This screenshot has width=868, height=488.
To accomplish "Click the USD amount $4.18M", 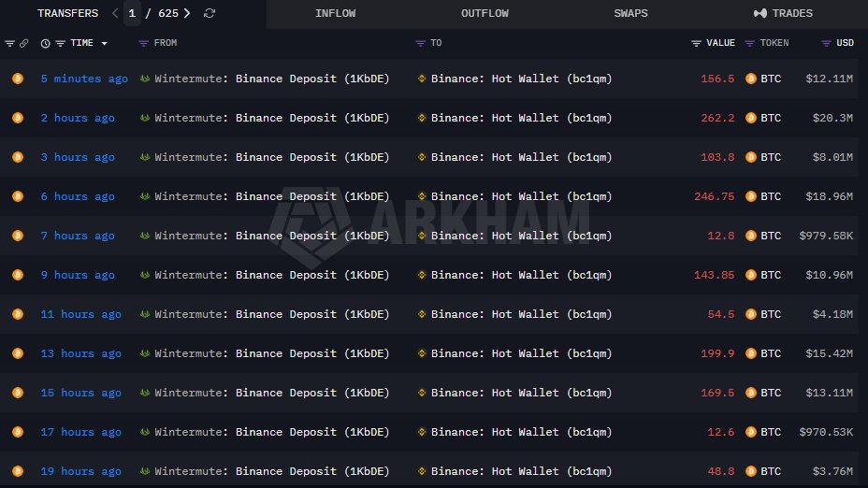I will (832, 314).
